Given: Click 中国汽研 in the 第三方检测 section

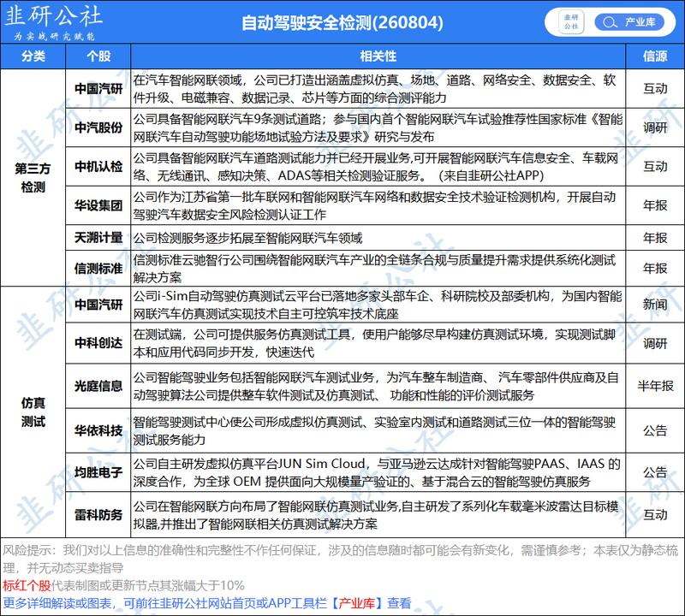Looking at the screenshot, I should 98,89.
